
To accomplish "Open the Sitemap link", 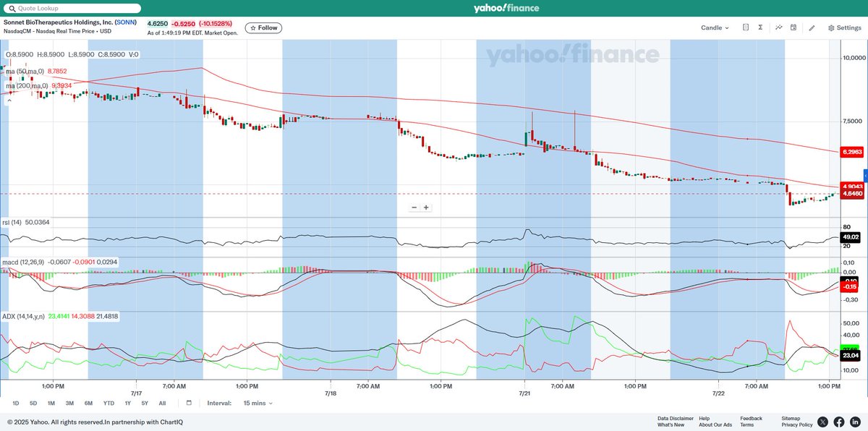I will pos(791,418).
